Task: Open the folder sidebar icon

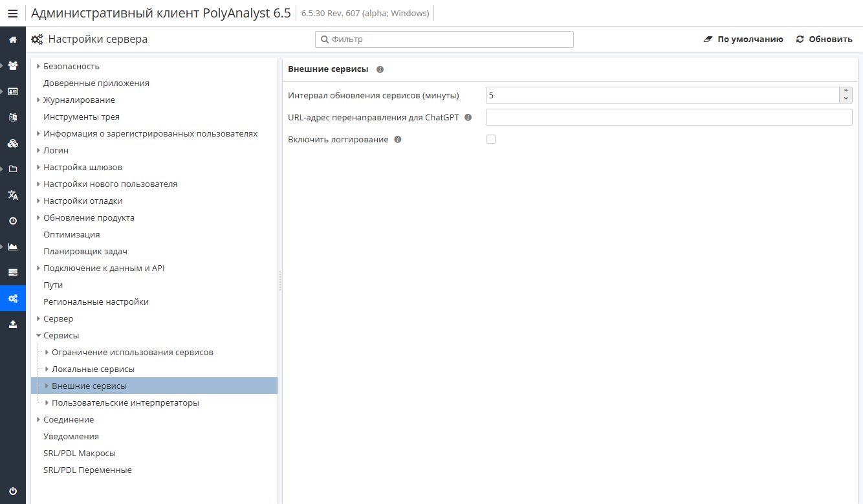Action: [13, 169]
